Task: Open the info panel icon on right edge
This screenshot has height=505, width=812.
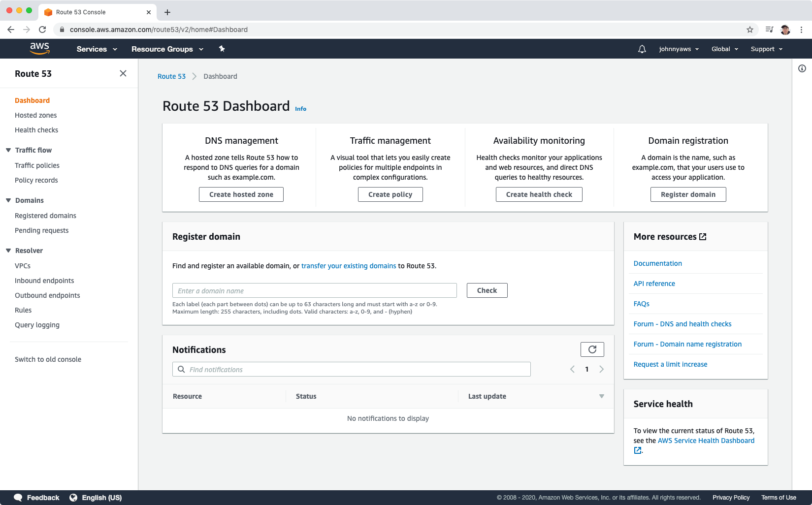Action: 802,68
